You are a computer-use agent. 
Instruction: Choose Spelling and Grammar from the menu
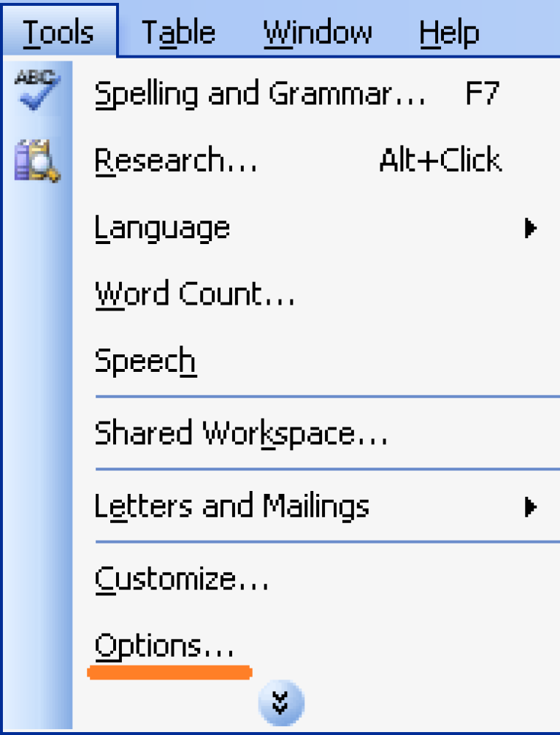pyautogui.click(x=260, y=95)
